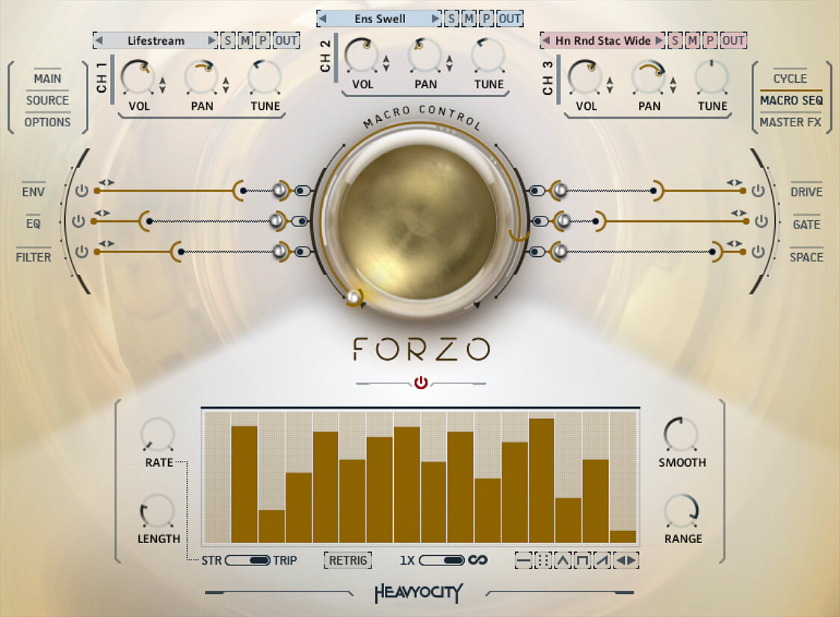The width and height of the screenshot is (840, 617).
Task: Toggle the 1X/loop playback switch
Action: tap(442, 560)
